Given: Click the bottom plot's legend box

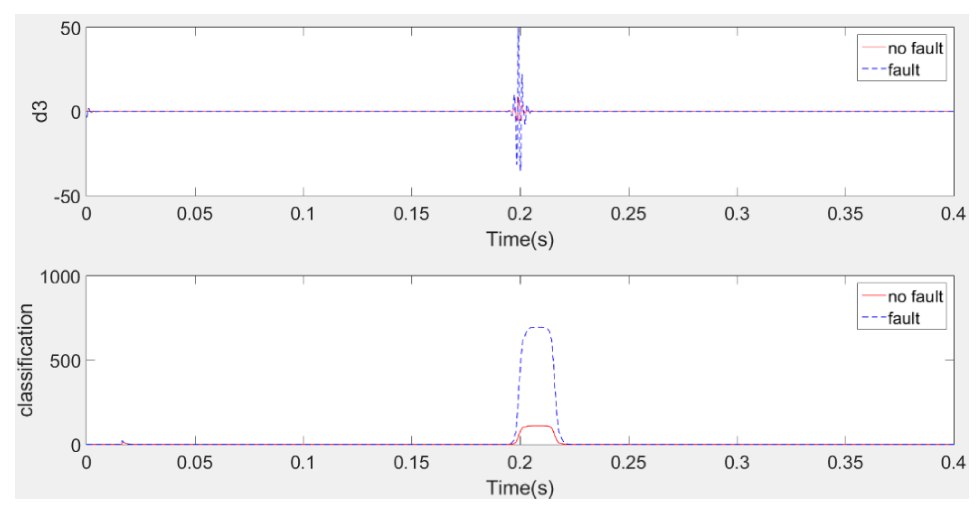Looking at the screenshot, I should pyautogui.click(x=901, y=306).
